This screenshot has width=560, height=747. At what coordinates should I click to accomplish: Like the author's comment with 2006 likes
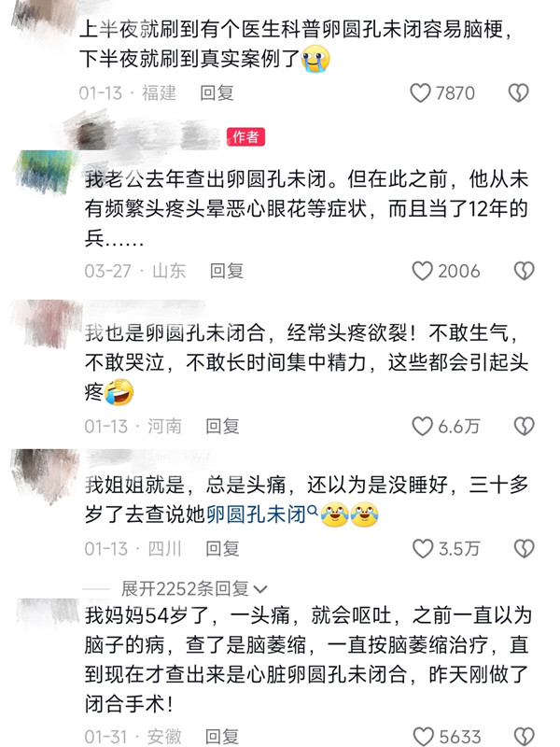(422, 271)
